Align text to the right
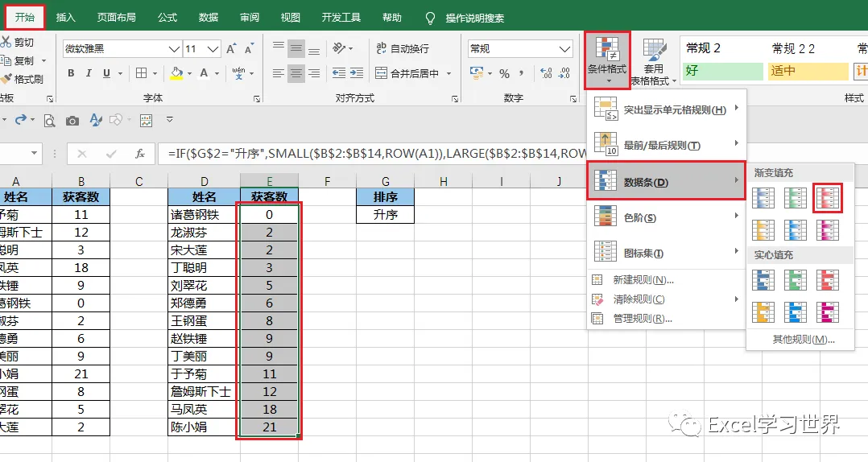 click(314, 73)
